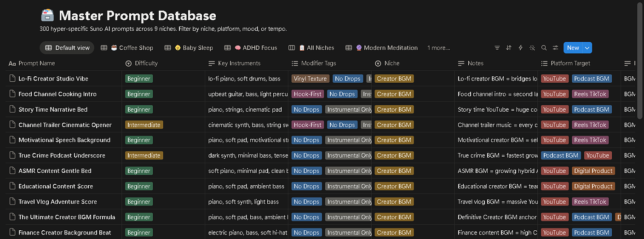Click Modifier Tags column list icon
644x239 pixels.
pos(295,63)
